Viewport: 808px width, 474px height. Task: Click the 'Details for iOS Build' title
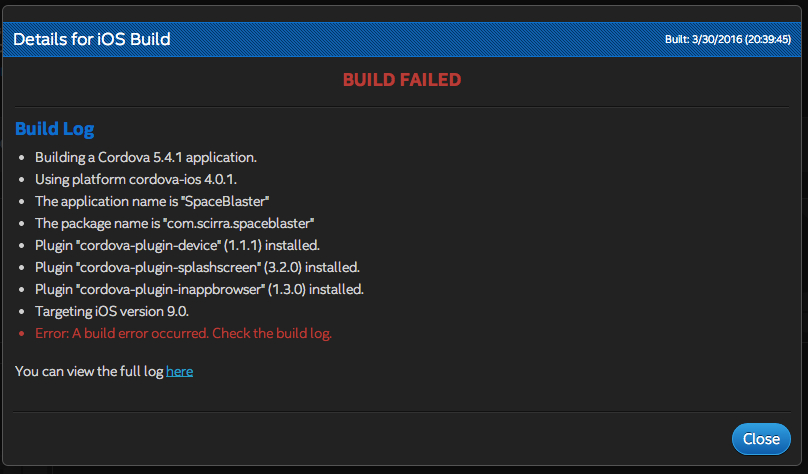(x=92, y=39)
